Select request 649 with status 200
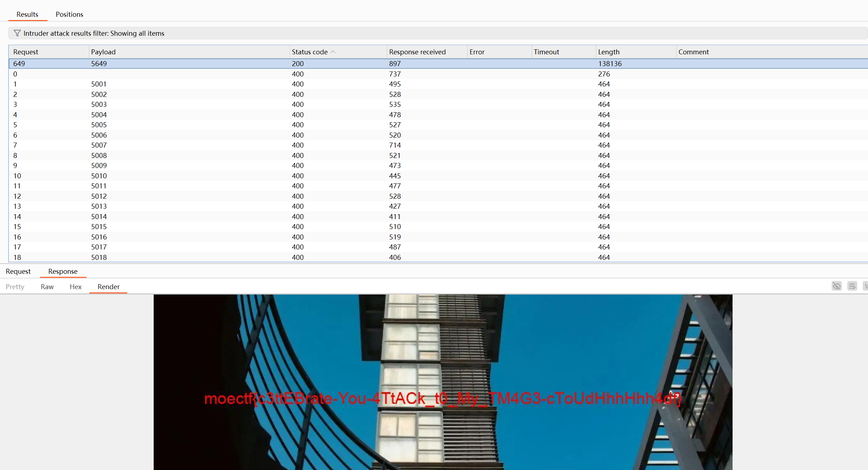 (19, 64)
